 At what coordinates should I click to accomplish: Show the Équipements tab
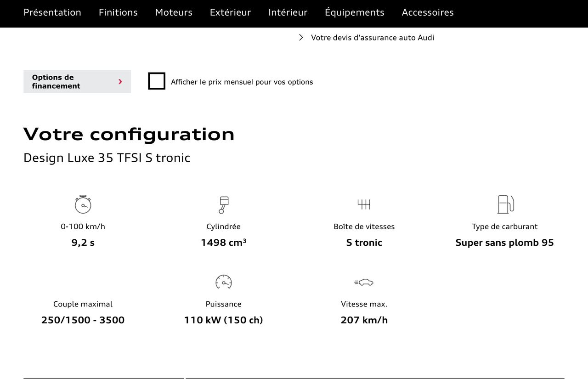354,12
